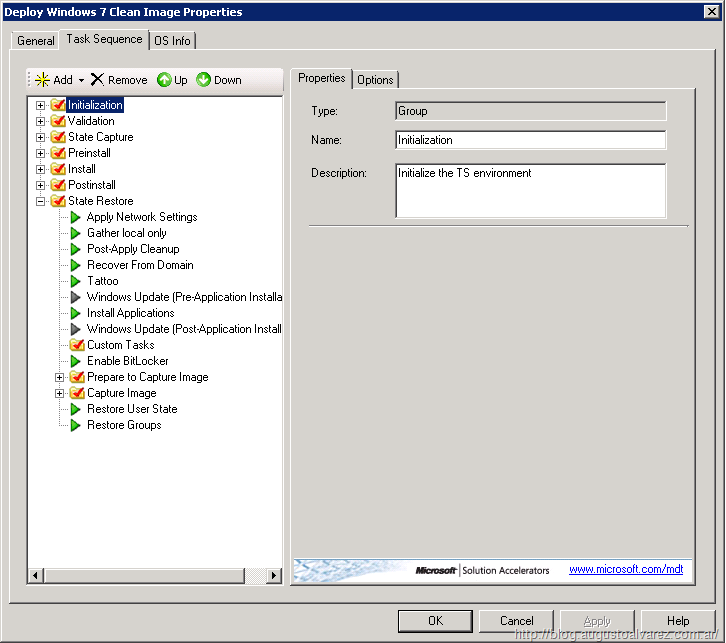Screen dimensions: 726x643
Task: Switch to the OS Info tab
Action: tap(173, 41)
